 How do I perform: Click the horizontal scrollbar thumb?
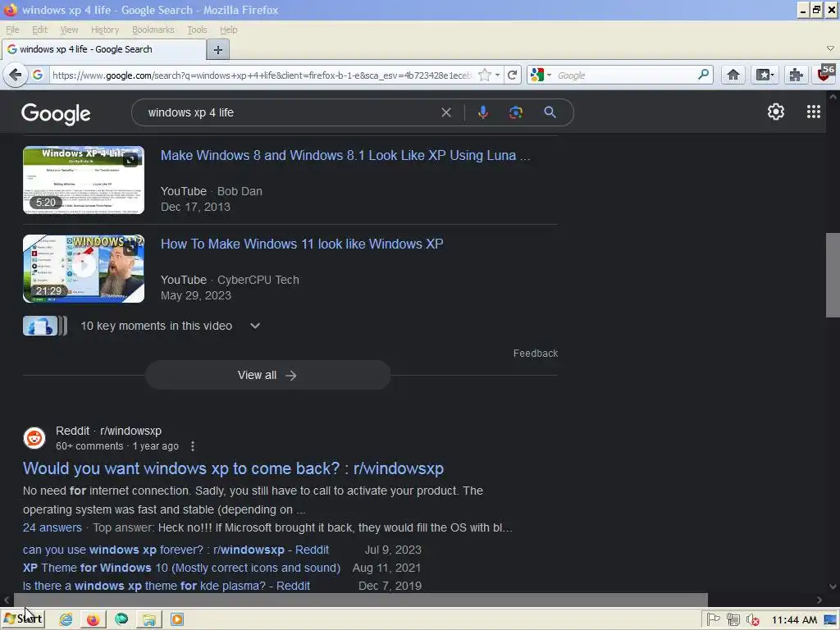(361, 600)
